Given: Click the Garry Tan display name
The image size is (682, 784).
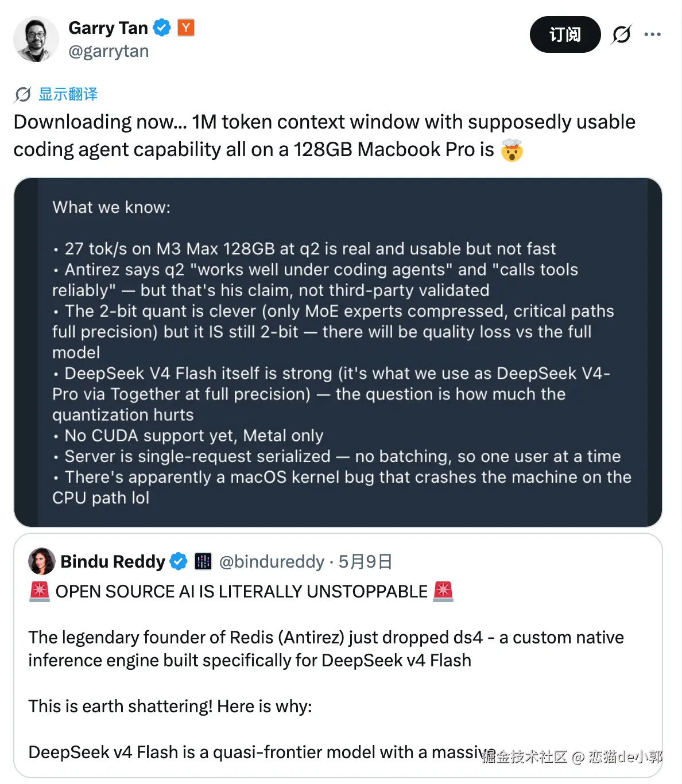Looking at the screenshot, I should (x=108, y=28).
